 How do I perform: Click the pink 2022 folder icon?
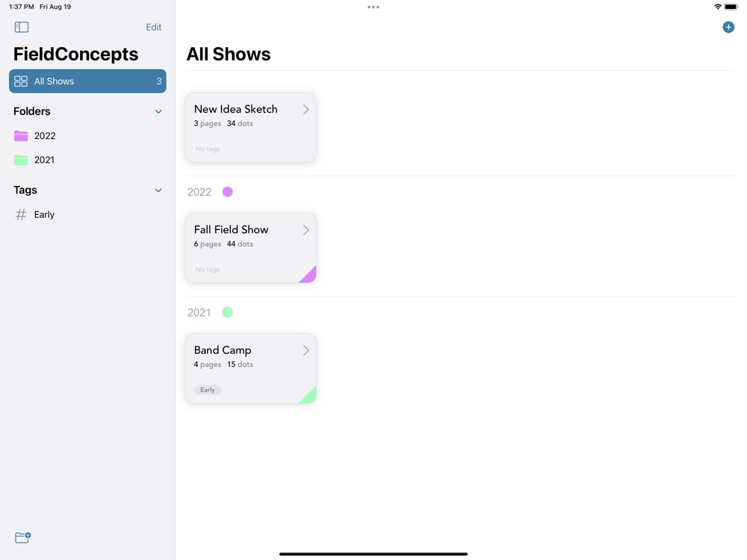21,136
